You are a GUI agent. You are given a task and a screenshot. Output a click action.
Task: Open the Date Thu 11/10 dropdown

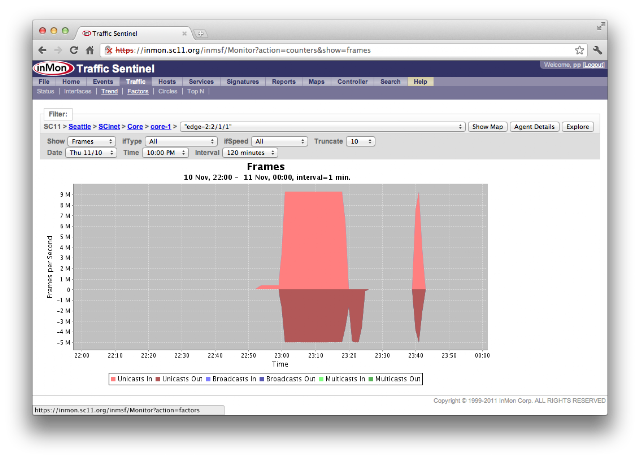click(91, 153)
